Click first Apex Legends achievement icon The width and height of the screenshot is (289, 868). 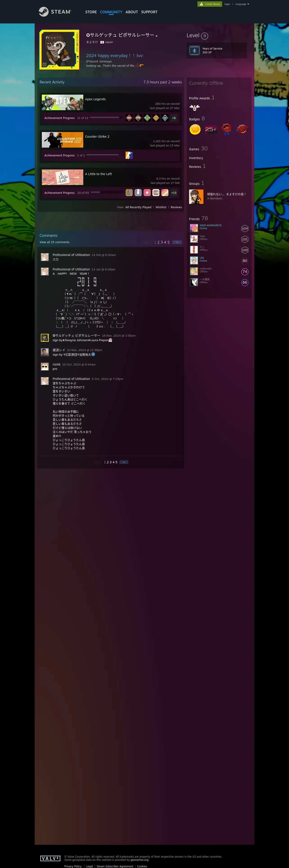(129, 118)
